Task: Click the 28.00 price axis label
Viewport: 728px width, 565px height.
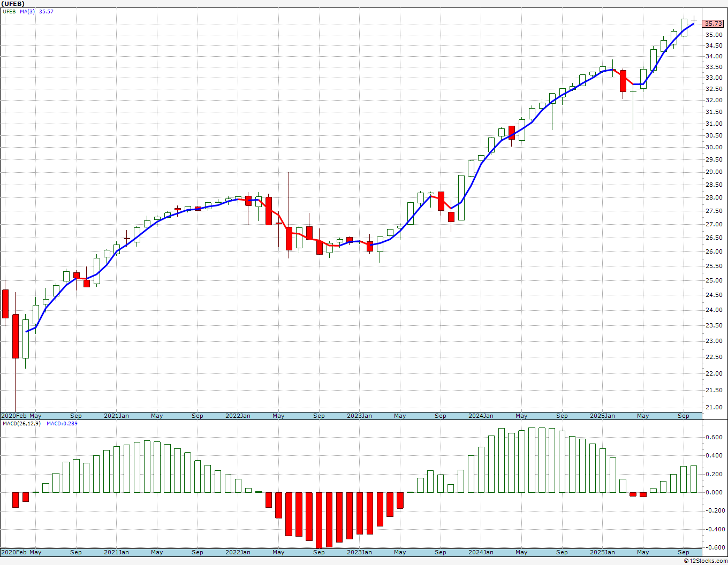Action: [713, 198]
